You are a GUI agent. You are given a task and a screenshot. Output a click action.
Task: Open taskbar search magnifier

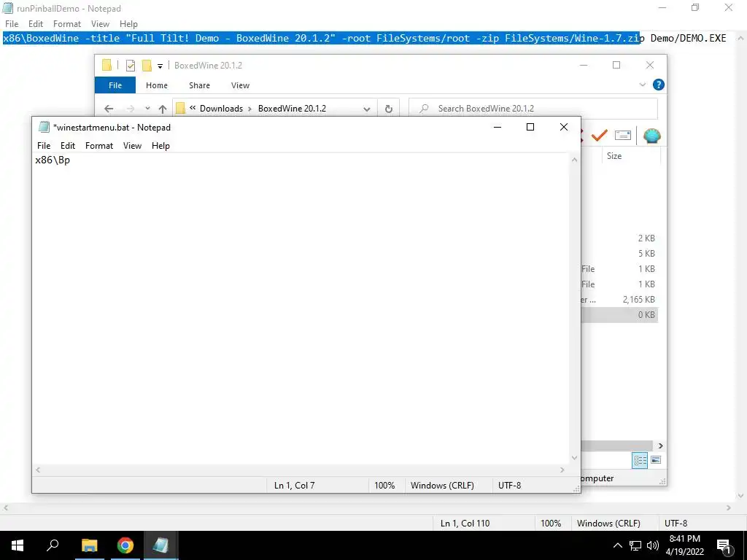tap(53, 545)
